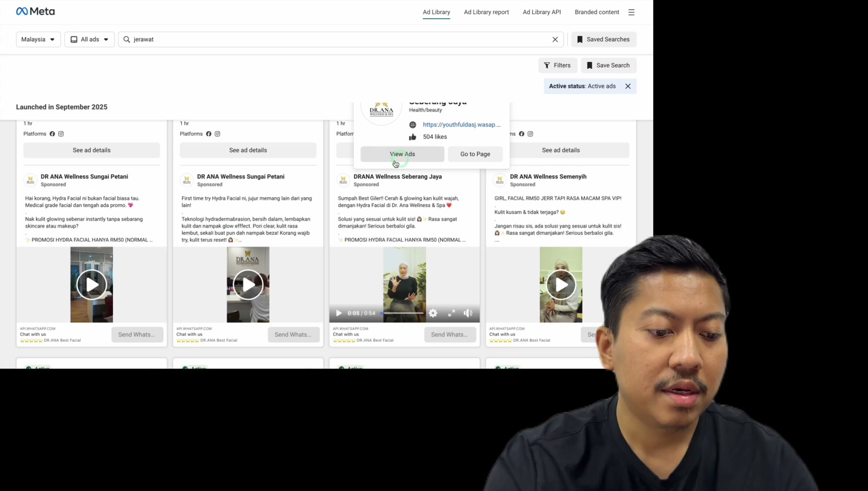Play the DR.ANA logo video ad
This screenshot has height=491, width=868.
point(248,285)
